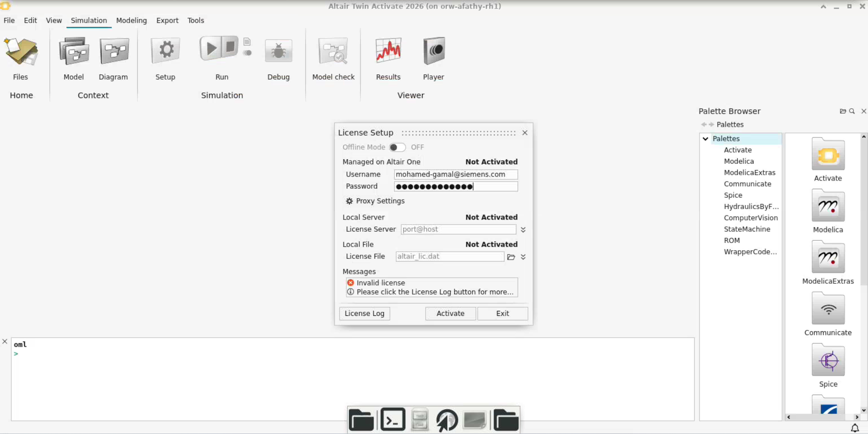This screenshot has height=434, width=868.
Task: Click the License Log button
Action: coord(364,314)
